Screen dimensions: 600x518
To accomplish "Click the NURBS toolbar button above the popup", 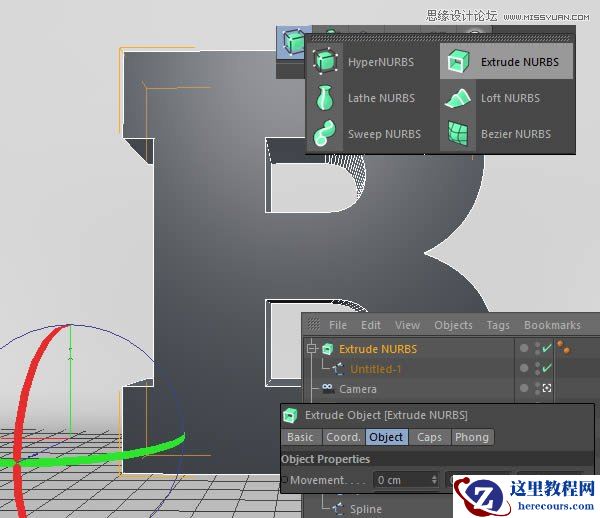I will [293, 41].
